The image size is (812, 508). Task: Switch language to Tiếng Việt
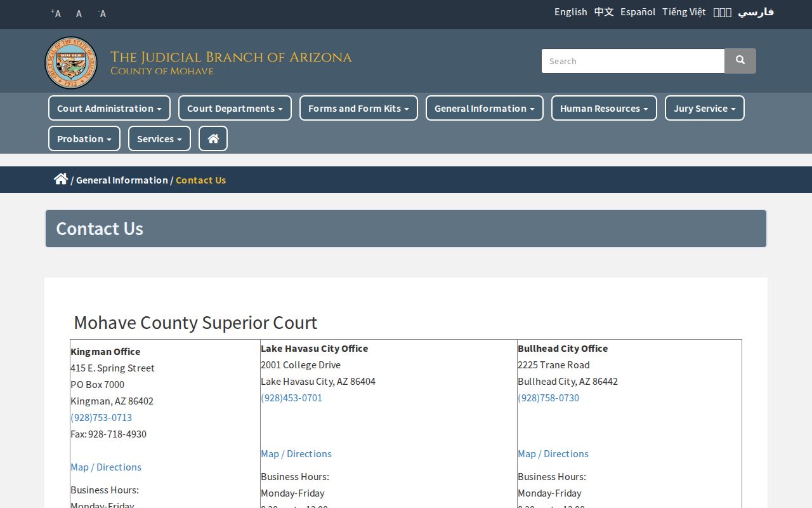tap(684, 12)
